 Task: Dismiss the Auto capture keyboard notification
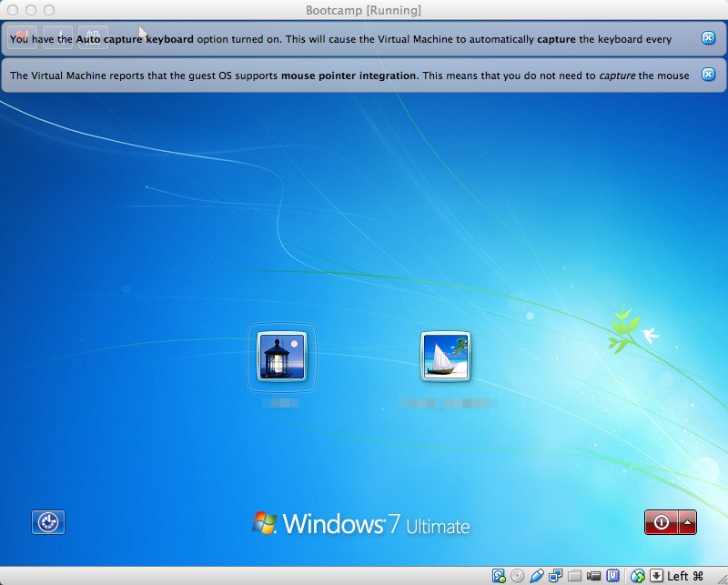click(708, 38)
